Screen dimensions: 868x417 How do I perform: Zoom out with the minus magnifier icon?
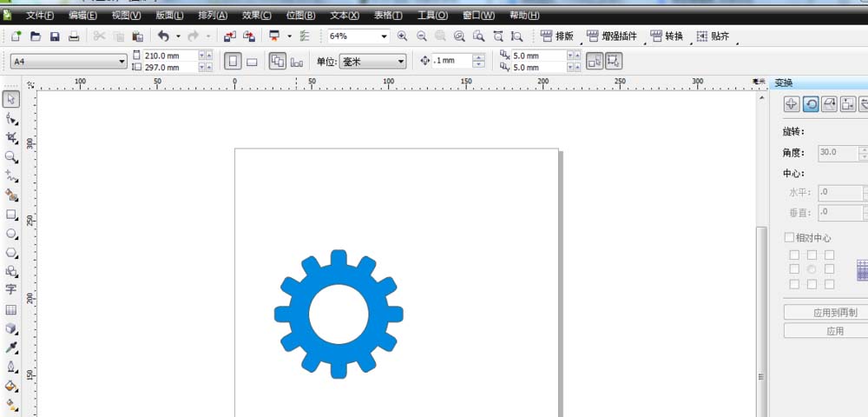point(422,36)
